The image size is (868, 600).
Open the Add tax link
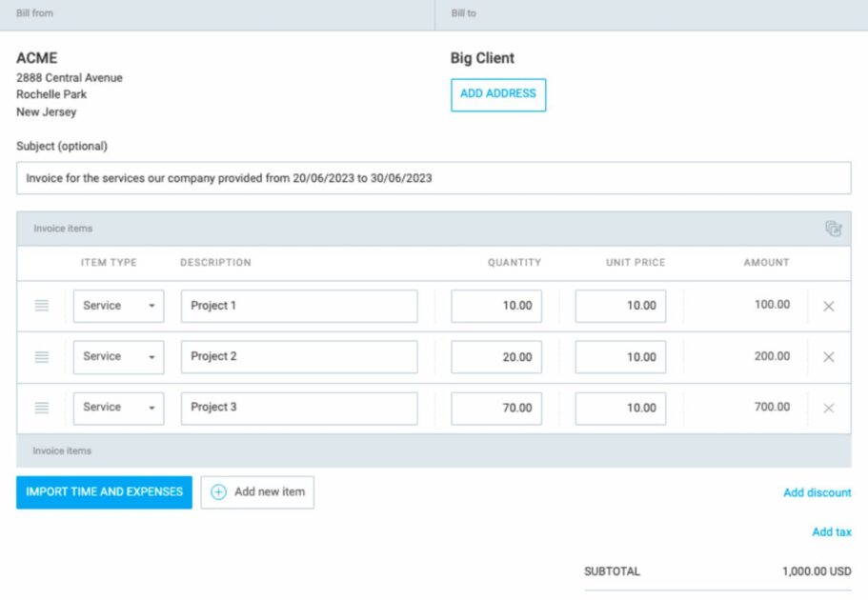pyautogui.click(x=832, y=531)
